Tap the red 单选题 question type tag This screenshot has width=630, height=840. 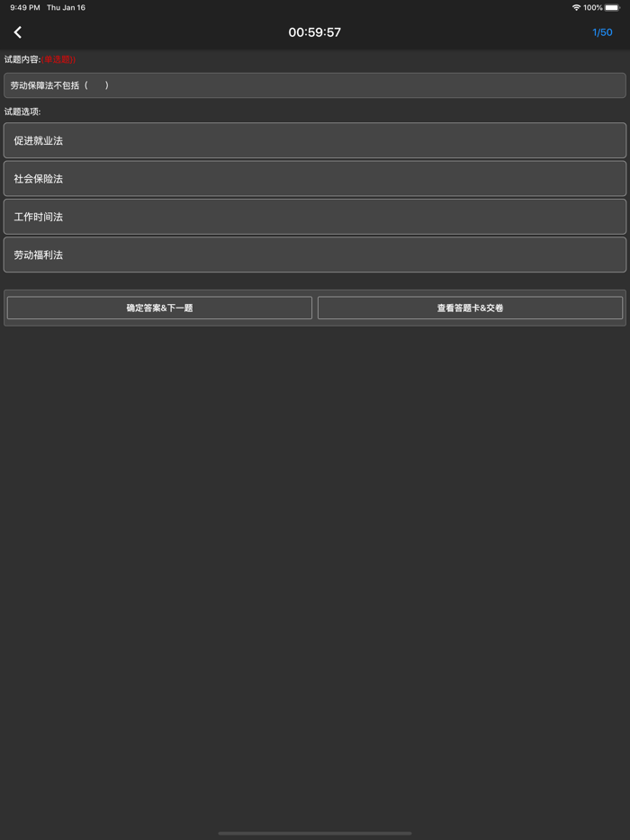58,59
